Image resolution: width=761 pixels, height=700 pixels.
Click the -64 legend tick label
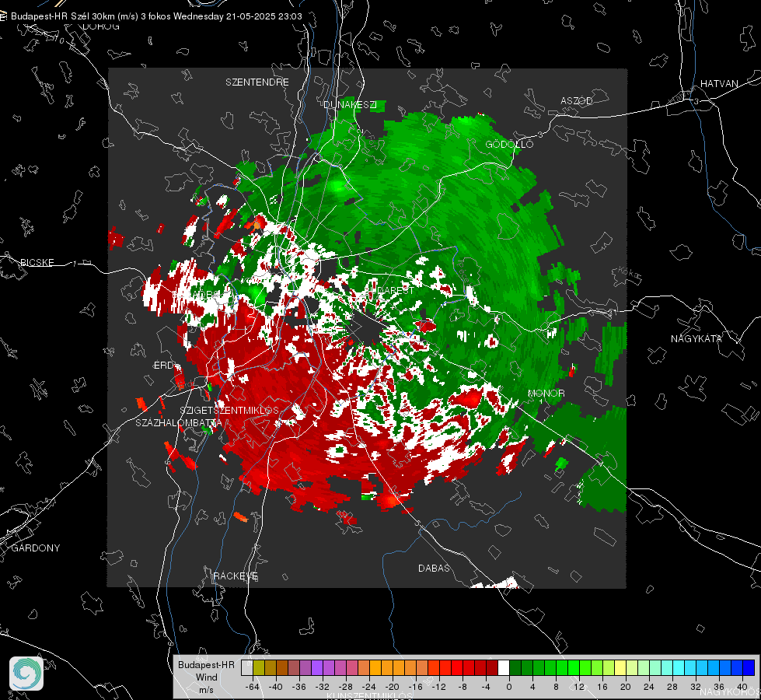(253, 687)
